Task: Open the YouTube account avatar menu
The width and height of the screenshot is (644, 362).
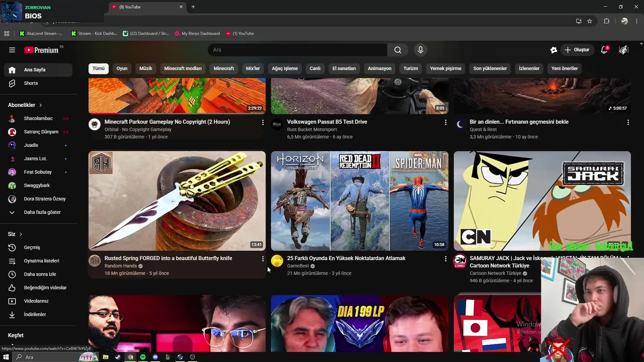Action: 623,50
